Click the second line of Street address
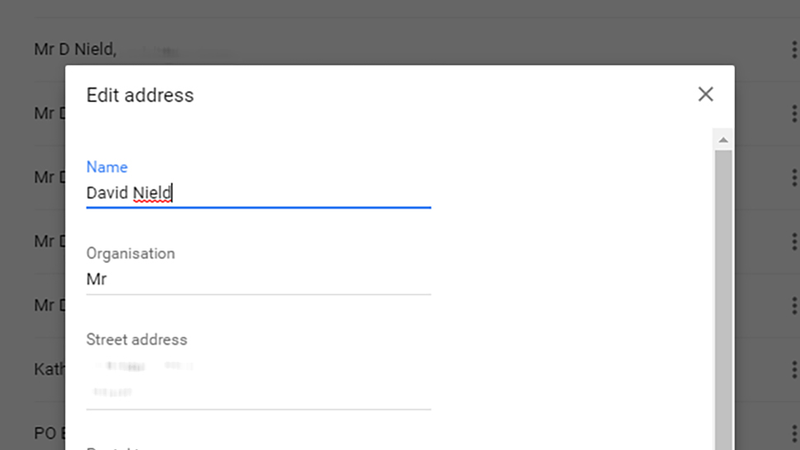The image size is (800, 450). (259, 392)
